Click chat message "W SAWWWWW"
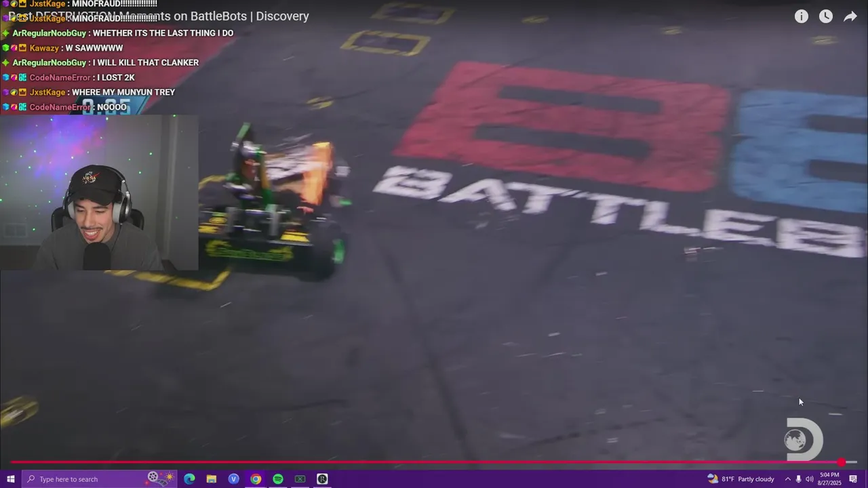868x488 pixels. 94,48
